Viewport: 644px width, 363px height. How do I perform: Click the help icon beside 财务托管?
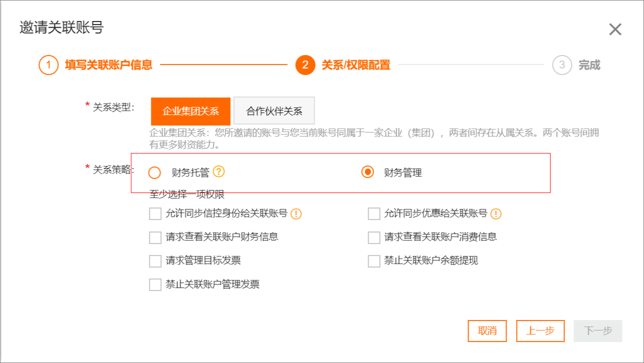[219, 172]
